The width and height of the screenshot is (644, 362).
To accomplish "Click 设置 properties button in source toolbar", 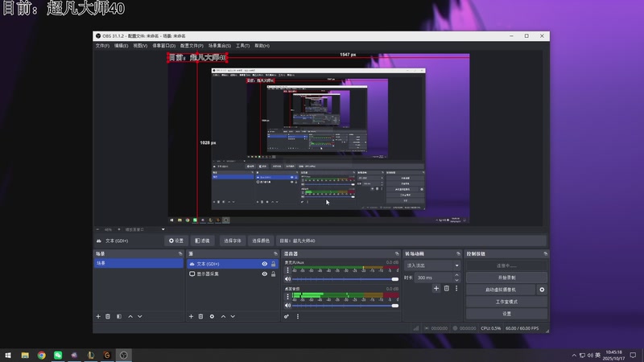I will [x=176, y=241].
